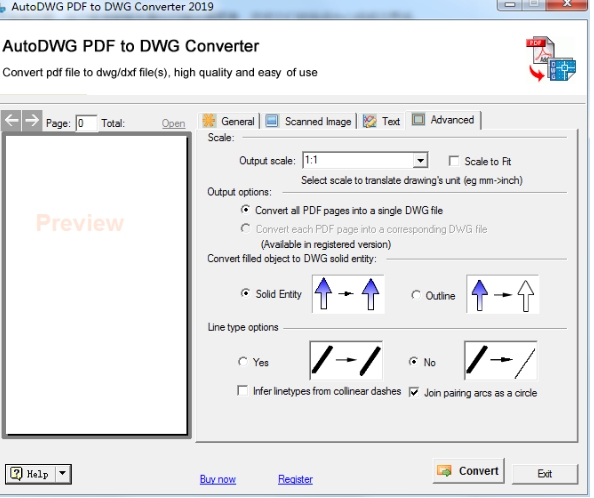Expand the Help button dropdown arrow

pos(63,473)
